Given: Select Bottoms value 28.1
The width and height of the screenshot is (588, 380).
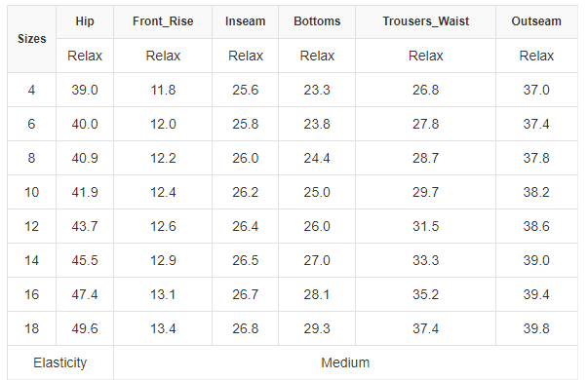Looking at the screenshot, I should (x=317, y=294).
